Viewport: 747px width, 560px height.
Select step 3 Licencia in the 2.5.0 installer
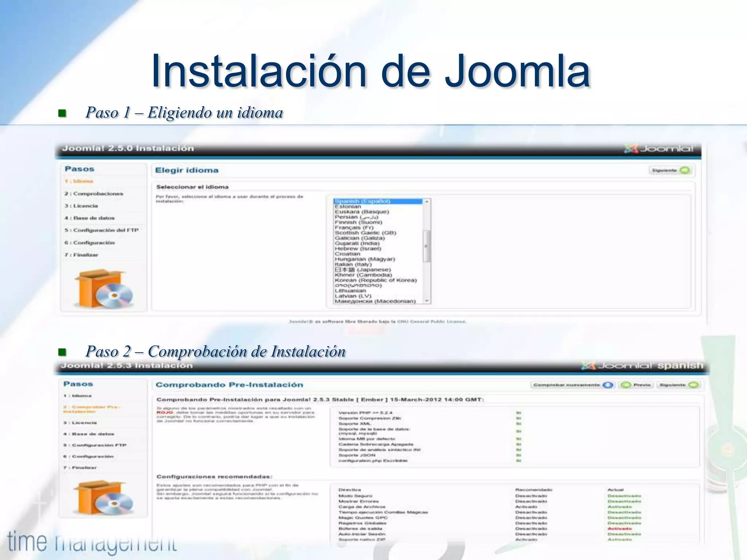pos(81,206)
